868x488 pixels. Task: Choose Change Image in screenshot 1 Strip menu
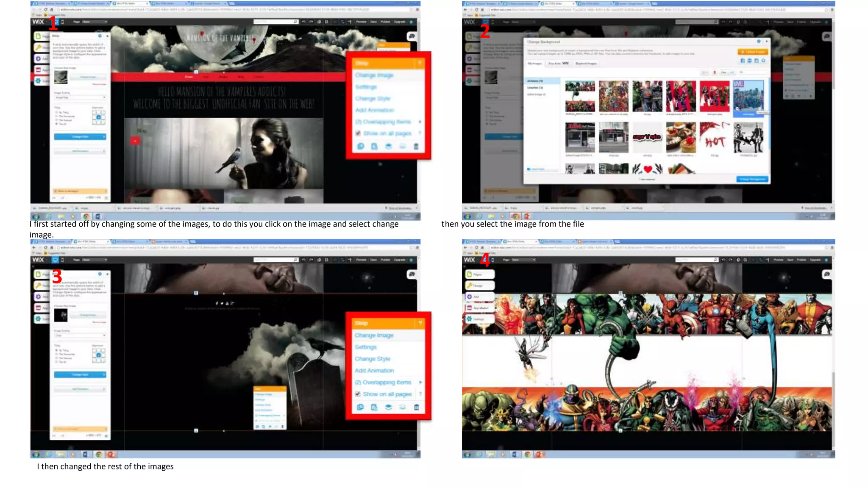point(374,75)
